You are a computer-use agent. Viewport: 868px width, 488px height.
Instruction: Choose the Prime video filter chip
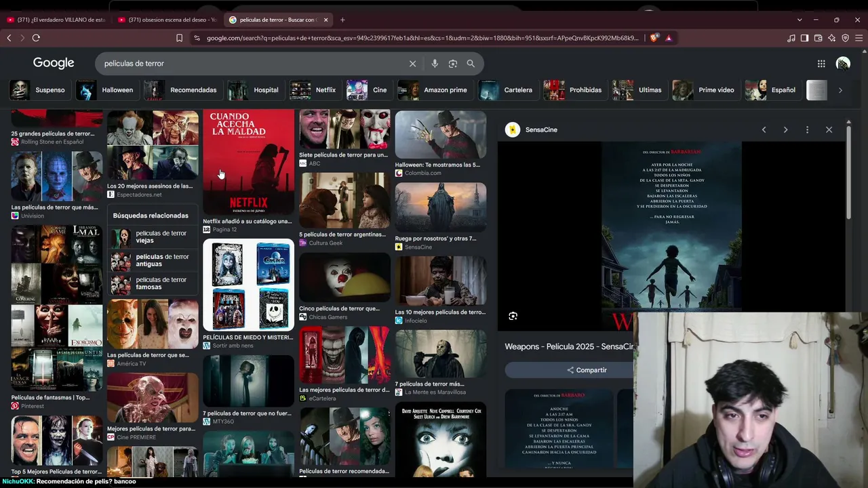pyautogui.click(x=705, y=90)
